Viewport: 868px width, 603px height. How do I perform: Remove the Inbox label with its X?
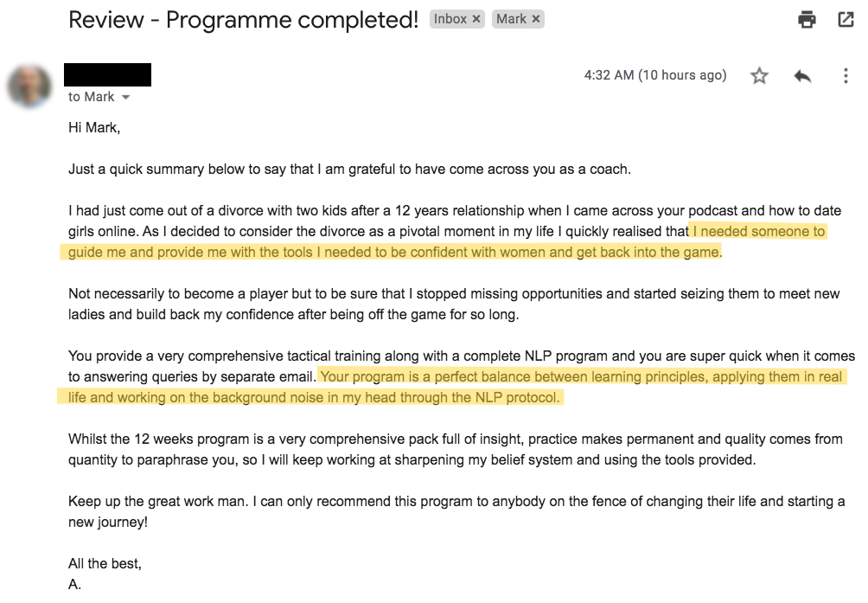coord(477,19)
